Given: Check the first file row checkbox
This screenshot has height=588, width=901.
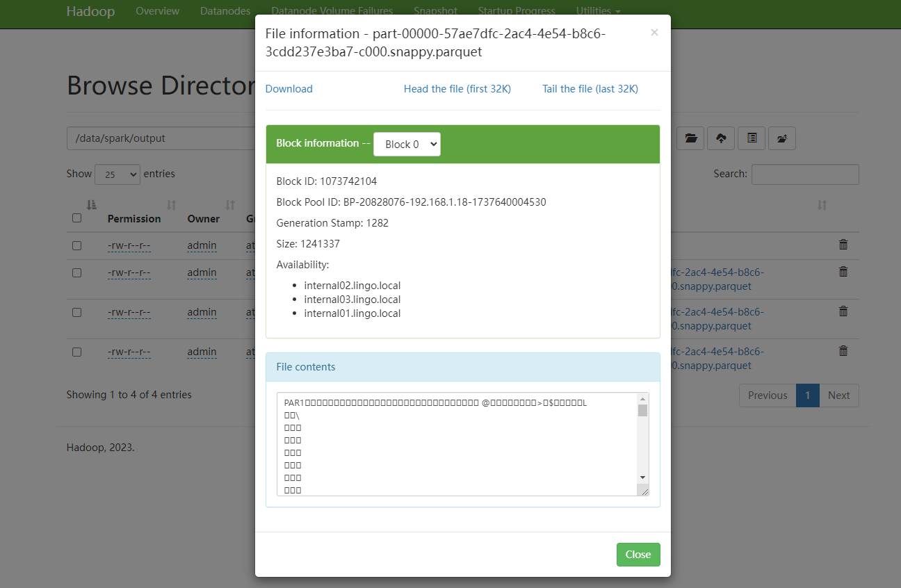Looking at the screenshot, I should 77,245.
